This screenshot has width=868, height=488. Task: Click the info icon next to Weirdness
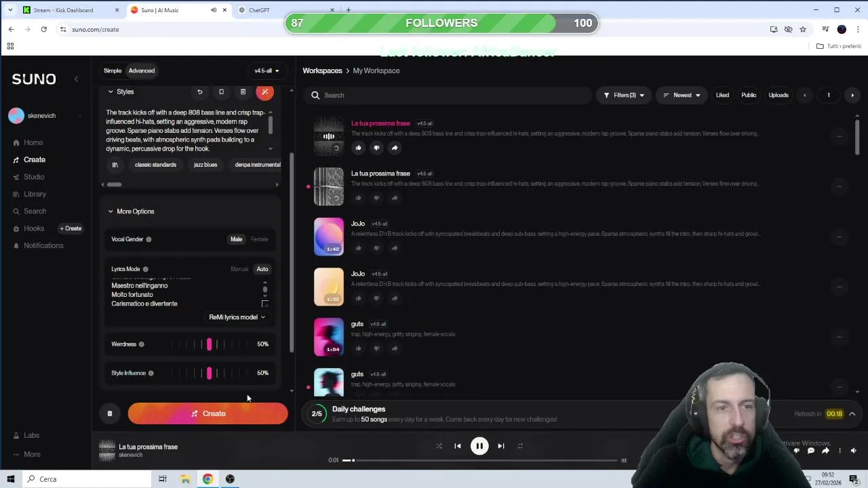point(141,344)
